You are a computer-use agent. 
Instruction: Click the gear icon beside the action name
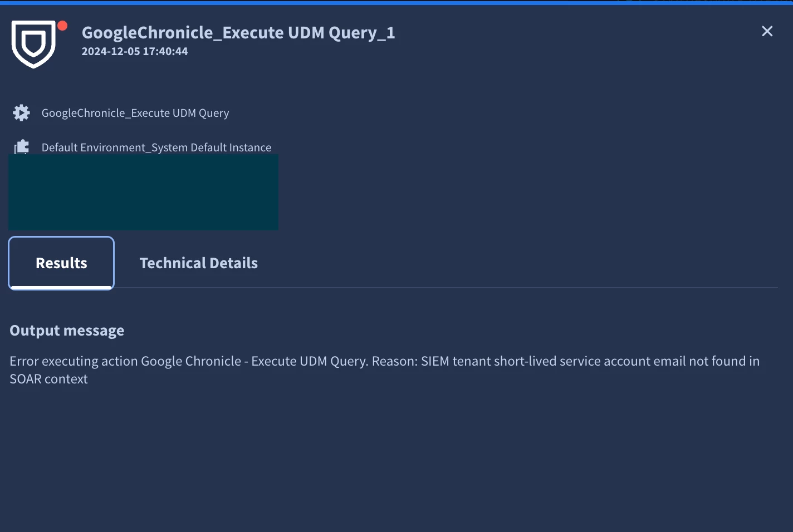point(21,113)
